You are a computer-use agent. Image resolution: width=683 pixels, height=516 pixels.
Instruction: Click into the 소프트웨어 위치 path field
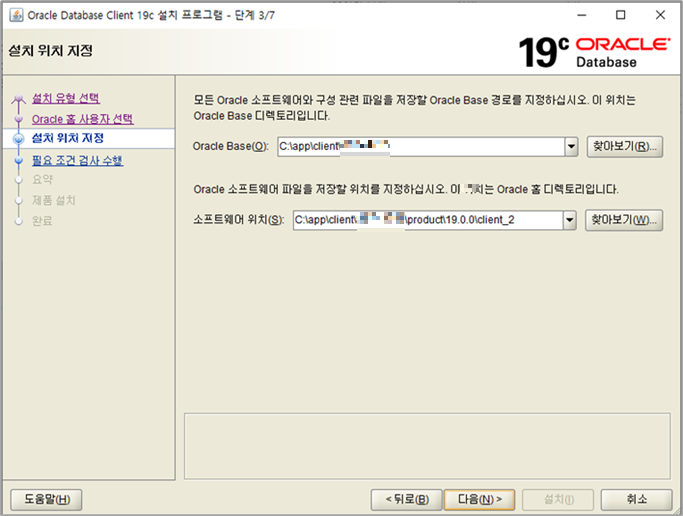(428, 220)
